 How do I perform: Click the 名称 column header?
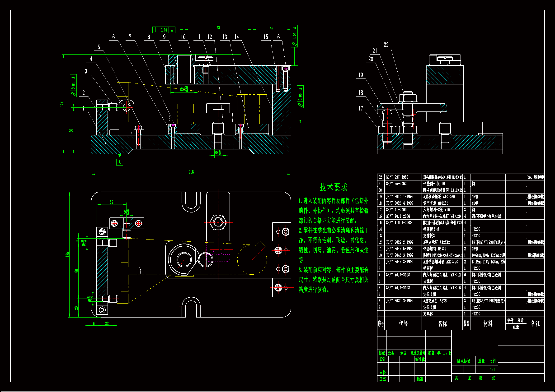tap(442, 324)
